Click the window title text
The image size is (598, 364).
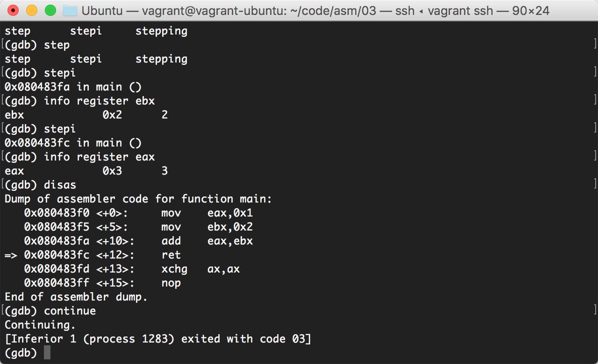pyautogui.click(x=316, y=10)
